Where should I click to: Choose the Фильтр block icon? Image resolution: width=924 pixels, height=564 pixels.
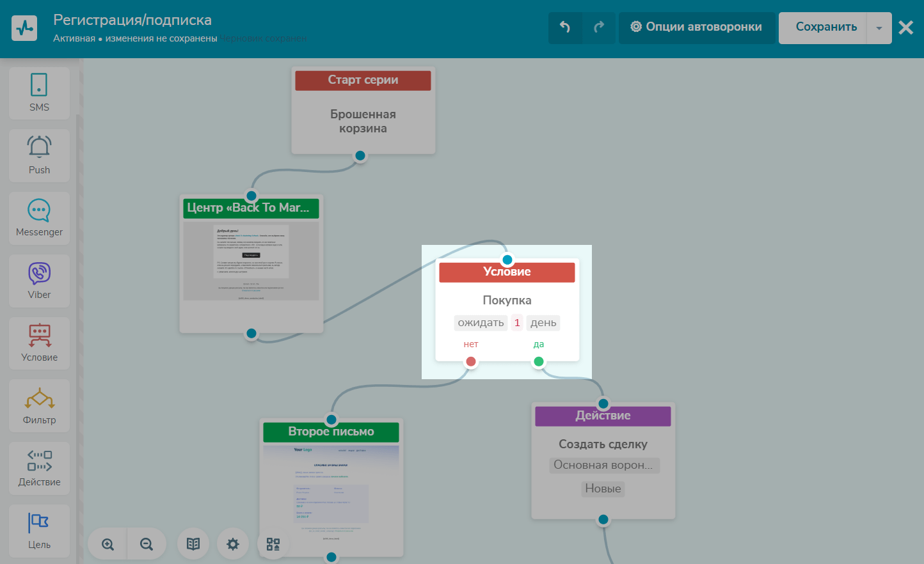coord(39,406)
